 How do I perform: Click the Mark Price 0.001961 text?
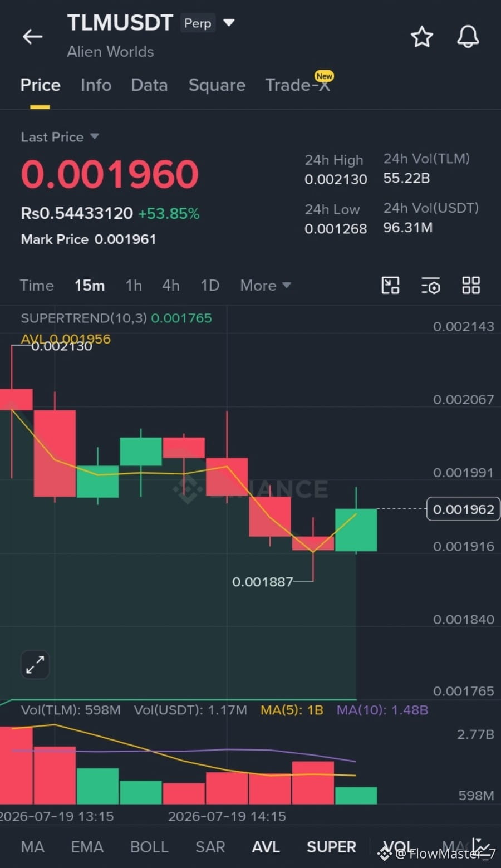89,239
